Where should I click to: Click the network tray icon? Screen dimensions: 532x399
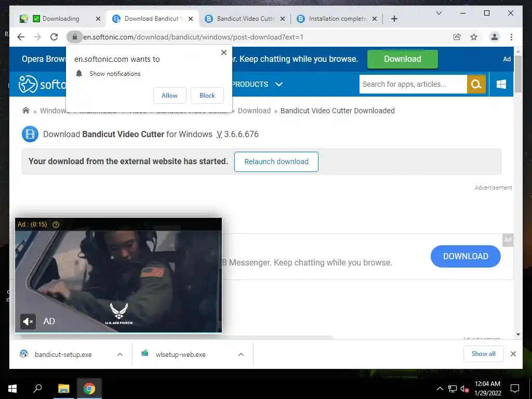(x=453, y=389)
